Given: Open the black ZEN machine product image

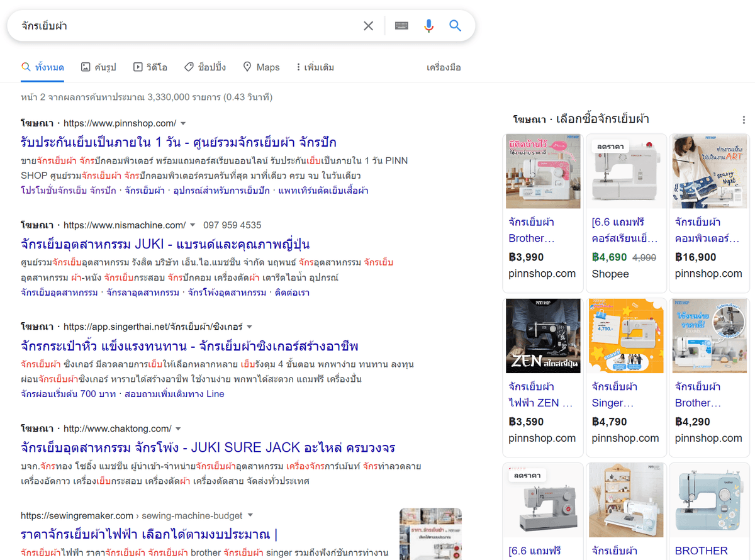Looking at the screenshot, I should [x=543, y=336].
